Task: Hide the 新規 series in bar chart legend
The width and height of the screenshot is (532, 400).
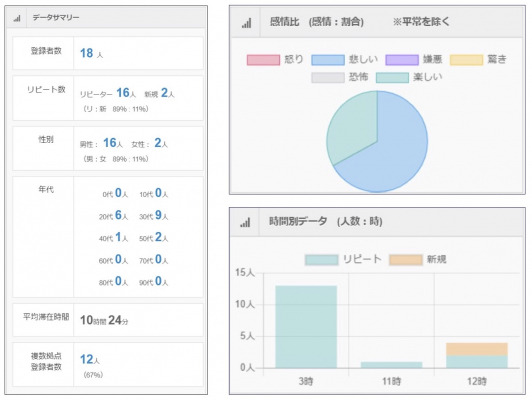Action: pyautogui.click(x=418, y=260)
